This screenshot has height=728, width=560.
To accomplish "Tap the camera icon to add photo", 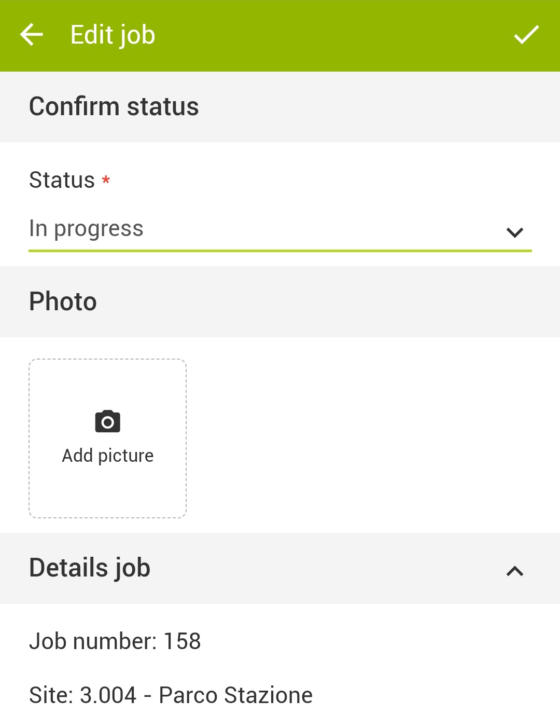I will (x=107, y=422).
